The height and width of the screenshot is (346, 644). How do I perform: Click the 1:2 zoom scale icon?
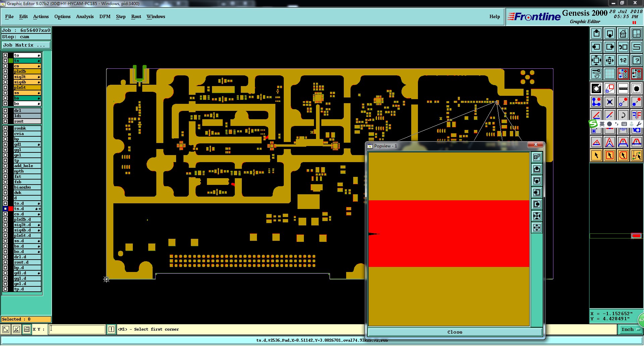(623, 60)
